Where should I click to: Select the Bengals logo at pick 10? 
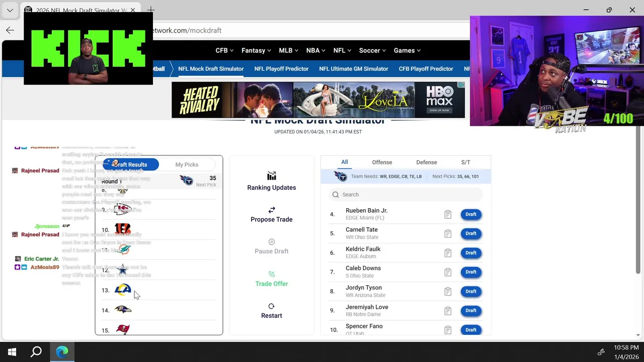[x=123, y=229]
